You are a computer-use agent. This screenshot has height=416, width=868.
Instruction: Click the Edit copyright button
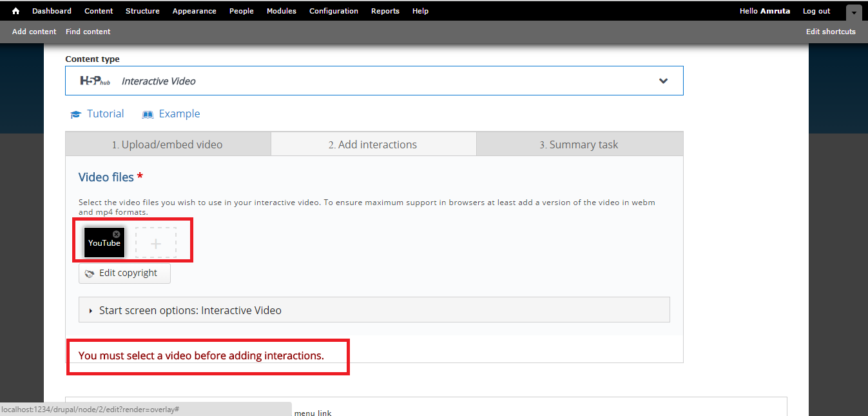(124, 273)
